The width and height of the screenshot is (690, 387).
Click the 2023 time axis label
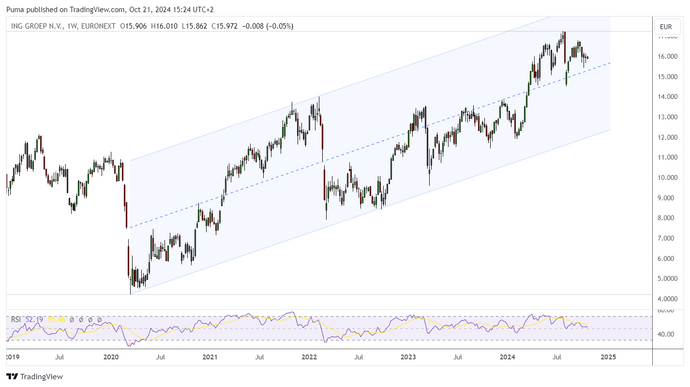point(408,357)
